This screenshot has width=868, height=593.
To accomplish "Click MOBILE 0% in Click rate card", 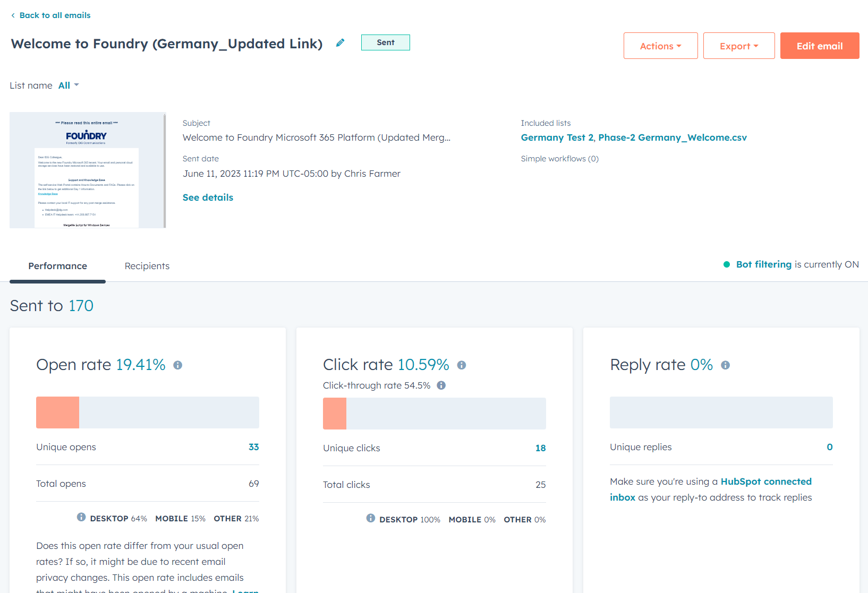I will (x=472, y=520).
